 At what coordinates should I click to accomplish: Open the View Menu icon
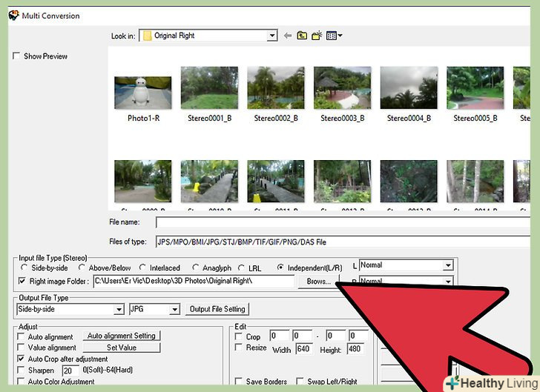[x=334, y=36]
